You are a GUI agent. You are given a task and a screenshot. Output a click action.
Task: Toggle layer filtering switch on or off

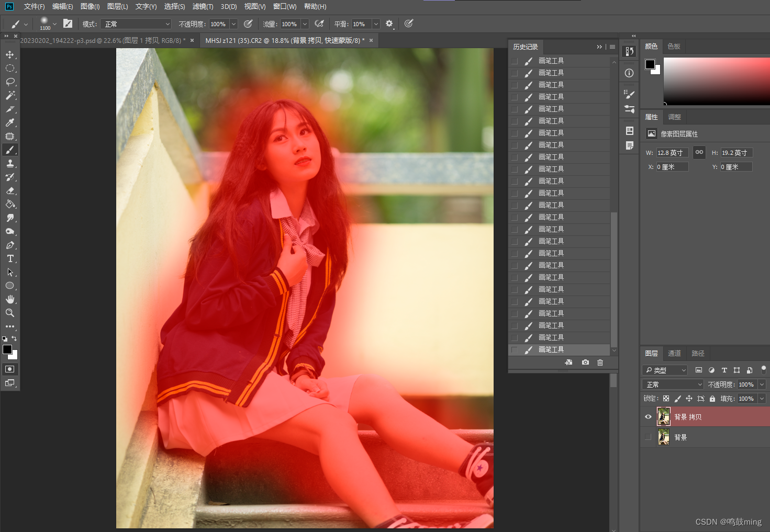click(763, 369)
